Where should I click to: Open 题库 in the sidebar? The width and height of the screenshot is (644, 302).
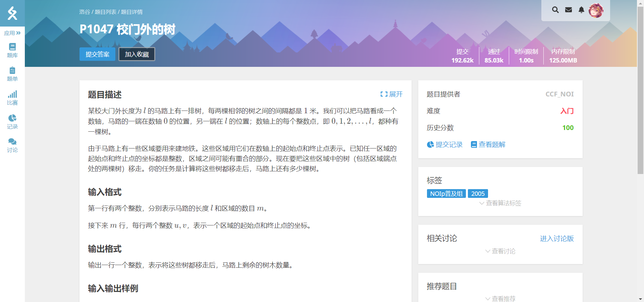(12, 50)
